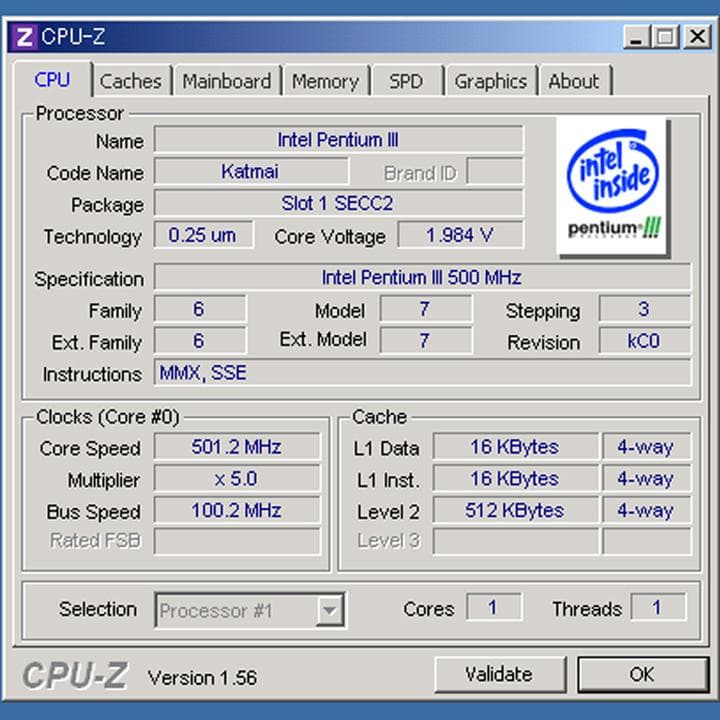Click the Threads count value
720x720 pixels.
tap(658, 607)
